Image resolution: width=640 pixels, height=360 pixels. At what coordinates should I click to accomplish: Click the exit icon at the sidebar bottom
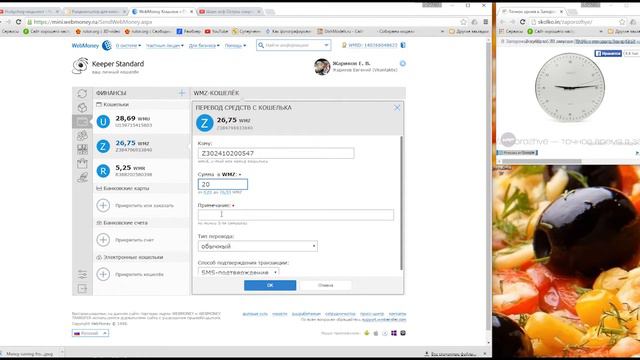pos(82,289)
